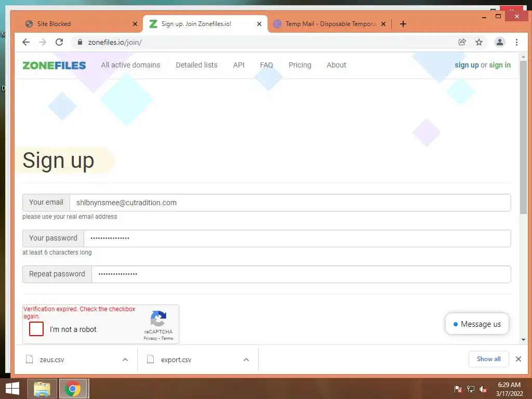The height and width of the screenshot is (399, 532).
Task: Reload the zonefiles.io page
Action: pos(59,42)
